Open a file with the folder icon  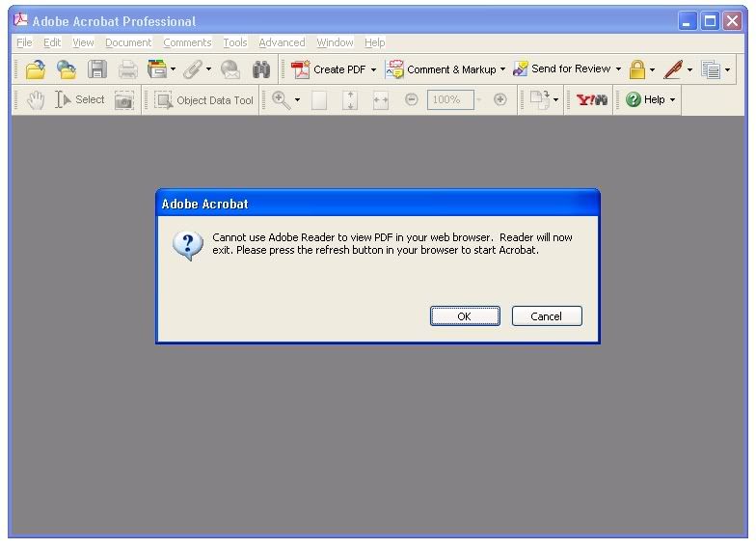[36, 69]
